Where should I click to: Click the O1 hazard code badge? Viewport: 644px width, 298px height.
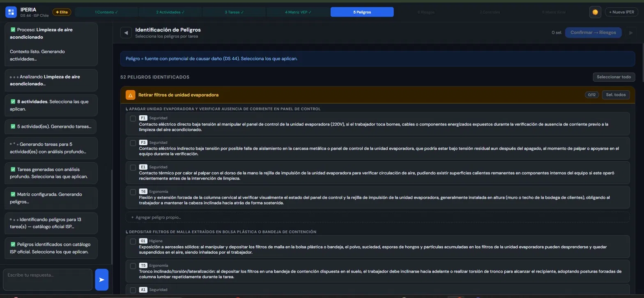click(143, 241)
